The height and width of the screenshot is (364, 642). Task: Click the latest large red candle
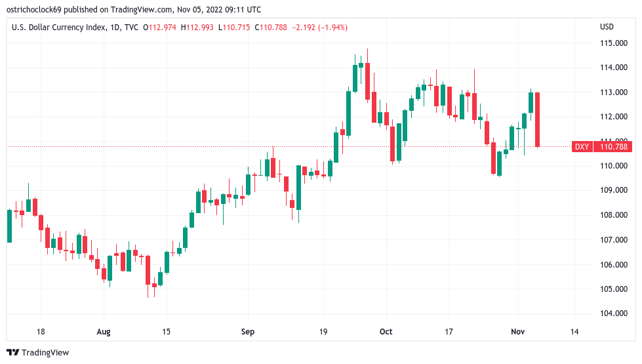[x=538, y=119]
